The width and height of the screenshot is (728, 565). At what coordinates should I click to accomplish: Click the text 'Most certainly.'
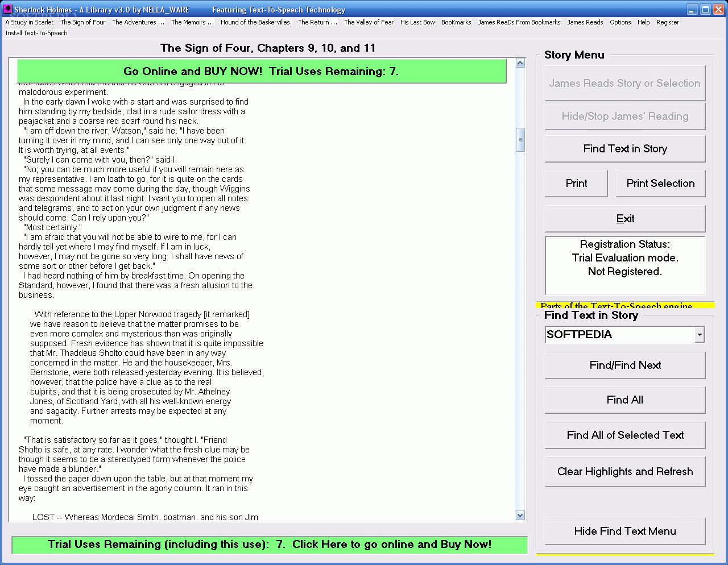click(x=52, y=227)
